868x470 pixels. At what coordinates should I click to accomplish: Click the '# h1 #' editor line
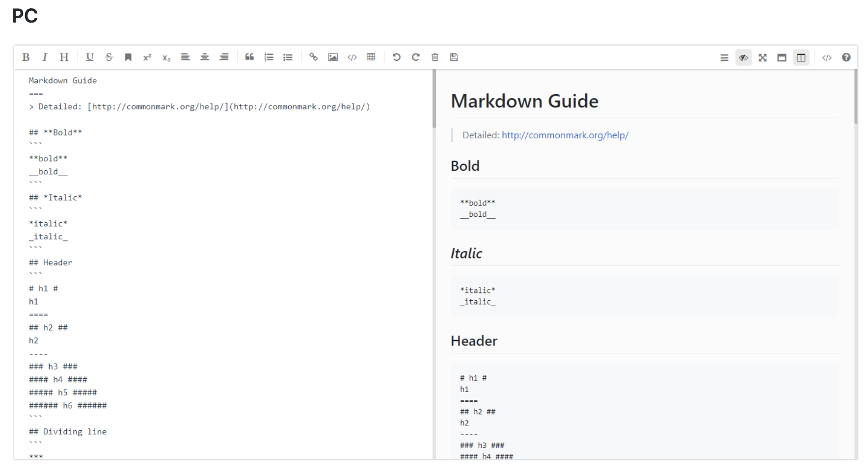[43, 288]
